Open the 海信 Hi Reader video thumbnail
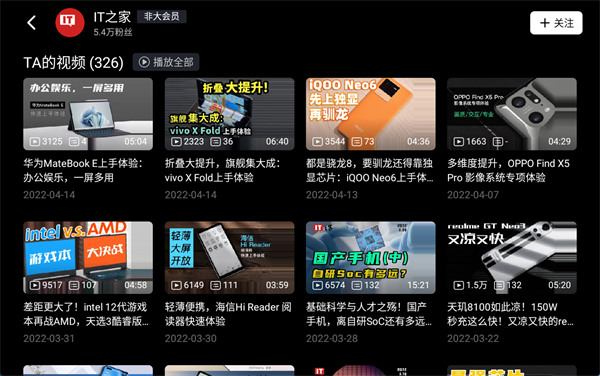Viewport: 600px width, 376px height. click(x=230, y=257)
